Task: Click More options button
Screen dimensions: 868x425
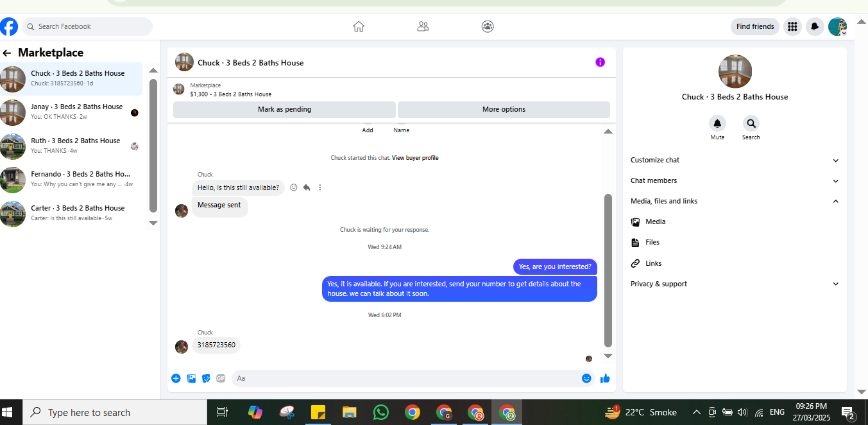Action: (x=504, y=109)
